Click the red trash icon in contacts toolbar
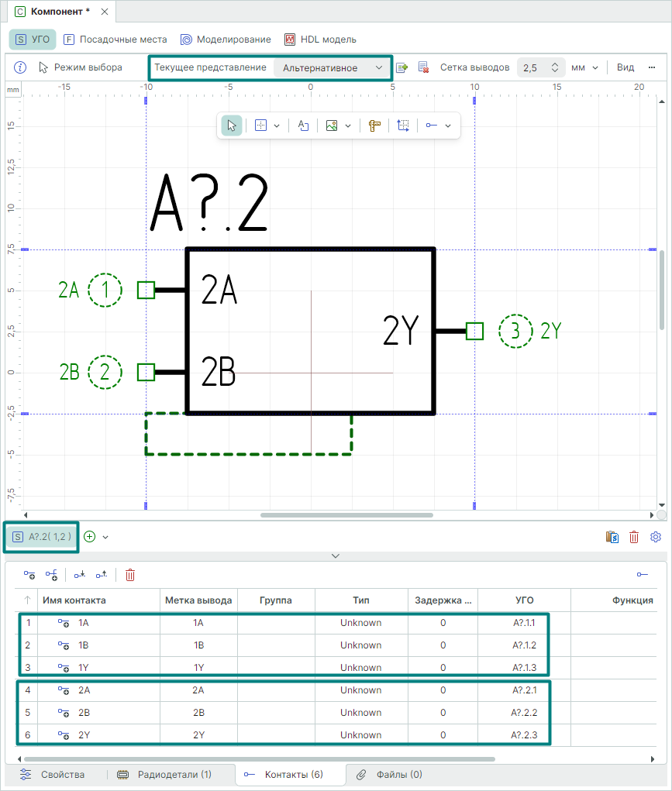This screenshot has height=791, width=672. (x=130, y=575)
